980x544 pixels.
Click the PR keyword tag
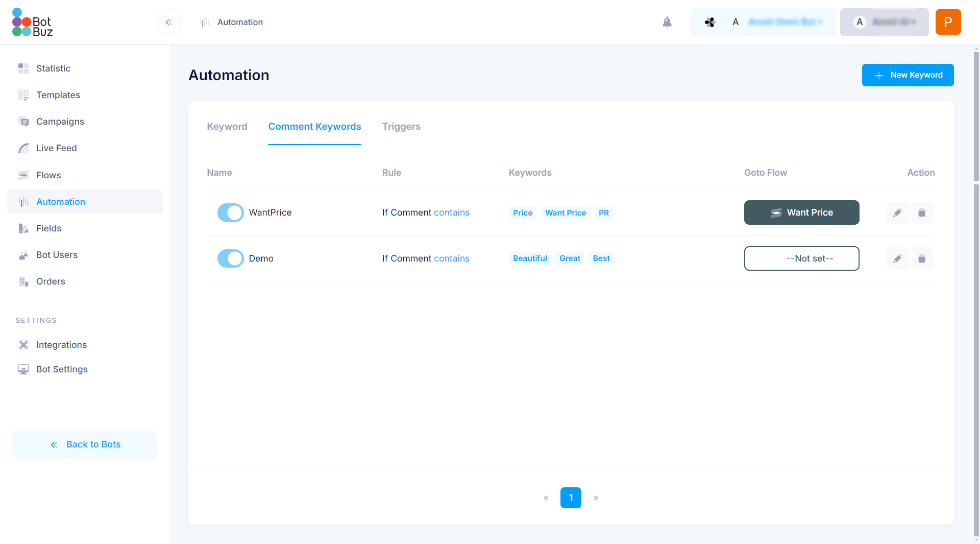(604, 213)
